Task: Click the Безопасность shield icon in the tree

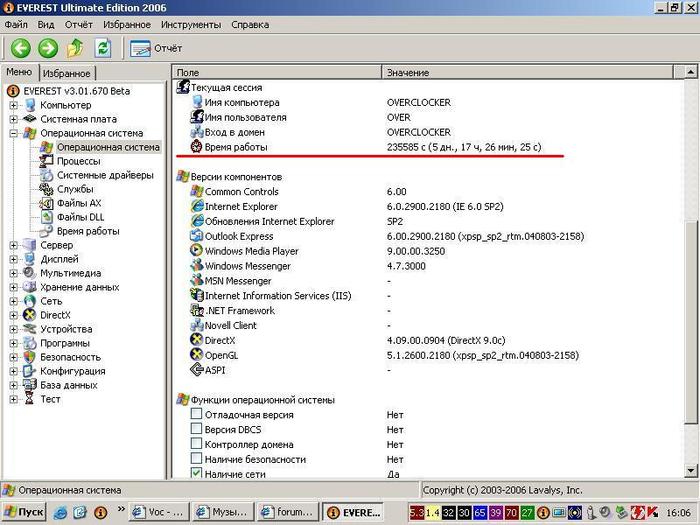Action: [29, 357]
